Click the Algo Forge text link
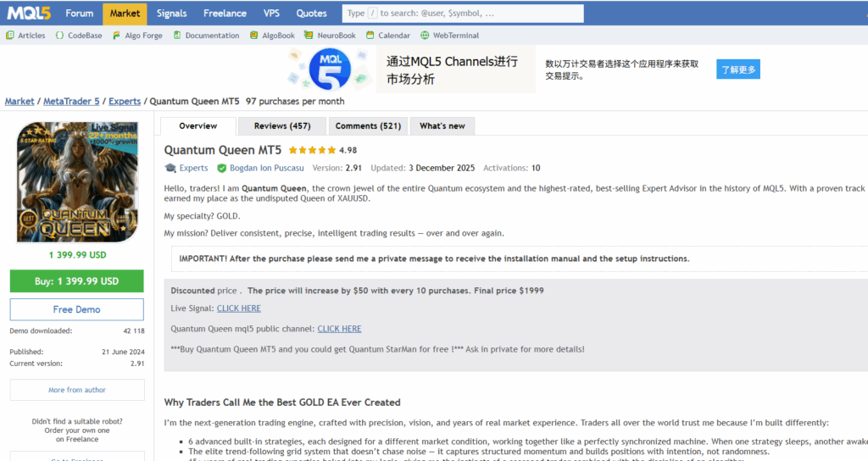 point(143,36)
